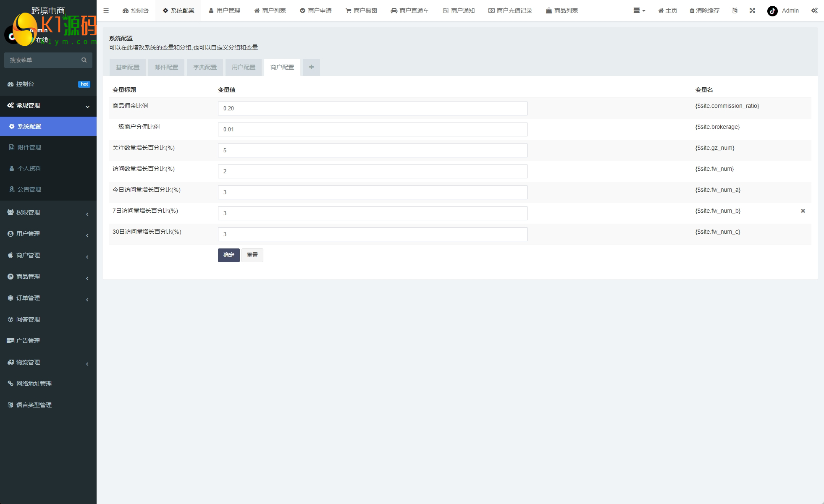Image resolution: width=824 pixels, height=504 pixels.
Task: Click the Admin avatar icon
Action: pos(772,11)
